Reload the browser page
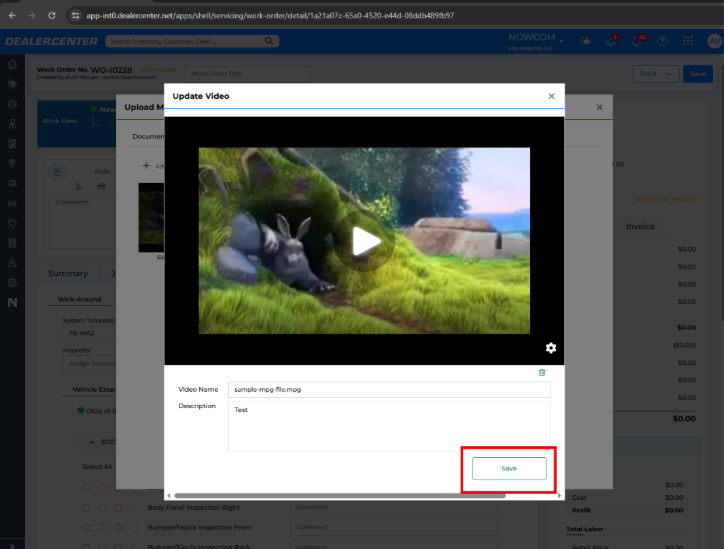Screen dimensions: 724x549 pyautogui.click(x=52, y=15)
